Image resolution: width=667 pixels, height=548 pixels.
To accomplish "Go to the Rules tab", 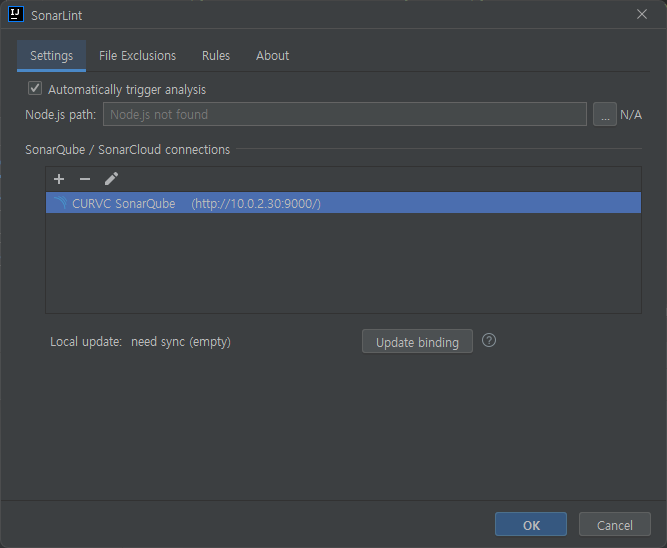I will tap(215, 56).
